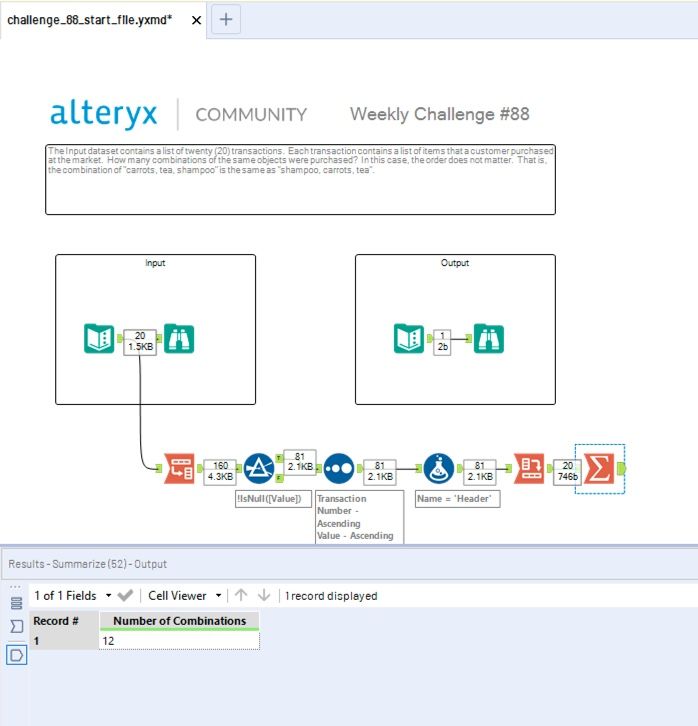Screen dimensions: 698x726
Task: Close the challenge_88_start_file tab
Action: pyautogui.click(x=196, y=20)
